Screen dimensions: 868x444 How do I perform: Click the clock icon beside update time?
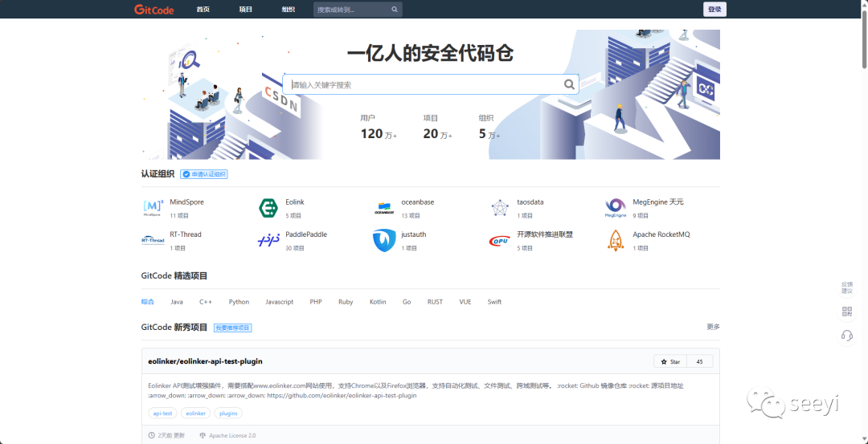[x=152, y=436]
